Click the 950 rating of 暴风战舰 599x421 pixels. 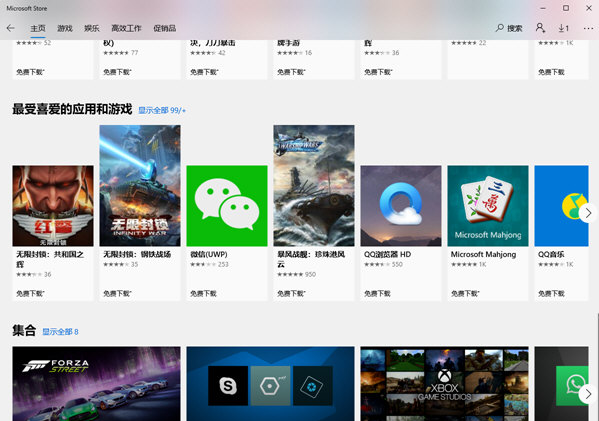296,274
